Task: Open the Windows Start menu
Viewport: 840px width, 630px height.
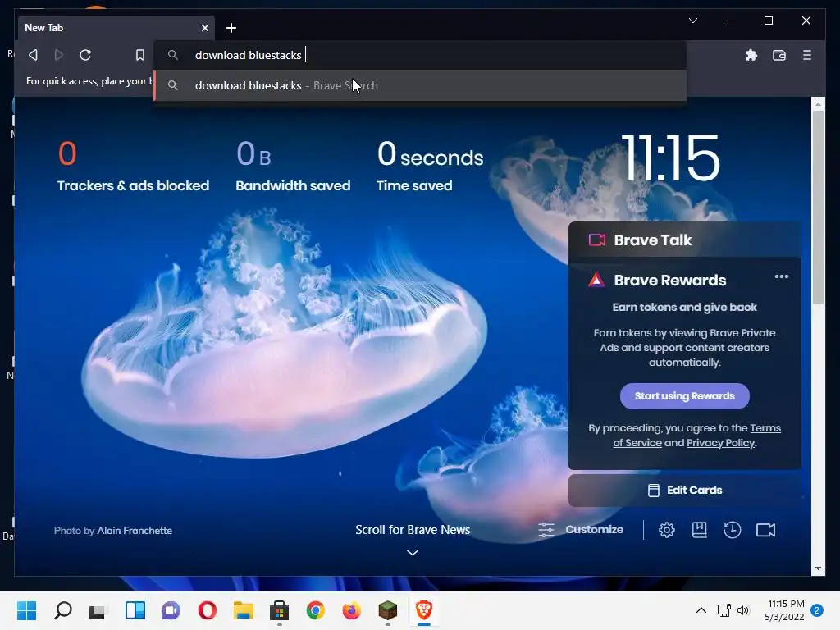Action: pos(26,610)
